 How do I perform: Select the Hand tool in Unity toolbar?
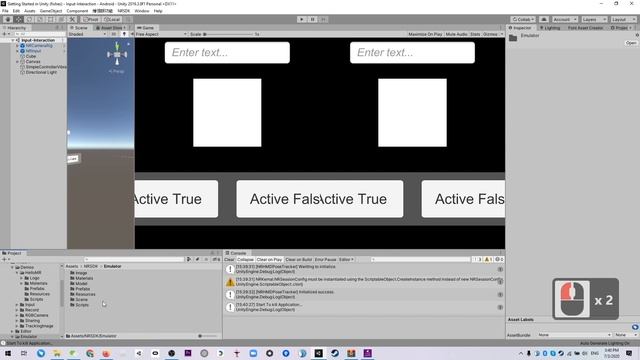(x=7, y=19)
